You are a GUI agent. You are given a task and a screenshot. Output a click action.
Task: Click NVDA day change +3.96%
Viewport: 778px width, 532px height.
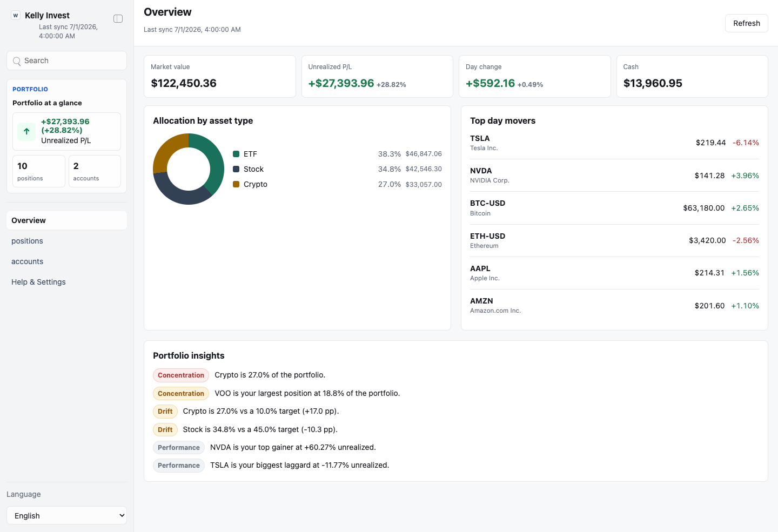tap(745, 176)
